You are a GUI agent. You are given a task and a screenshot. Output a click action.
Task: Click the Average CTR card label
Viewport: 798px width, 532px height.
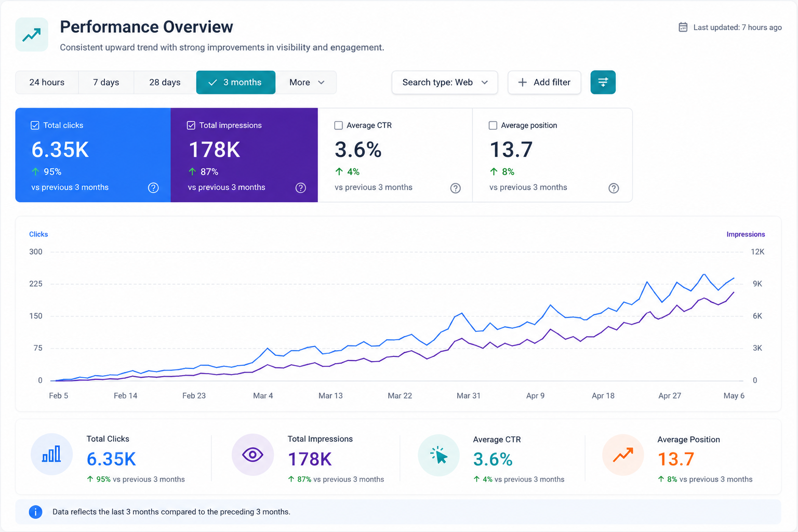pos(369,125)
